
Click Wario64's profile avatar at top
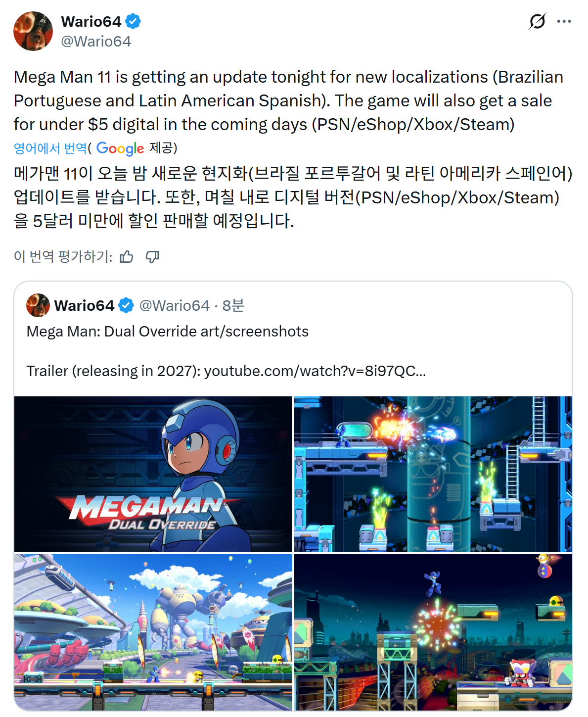tap(33, 31)
